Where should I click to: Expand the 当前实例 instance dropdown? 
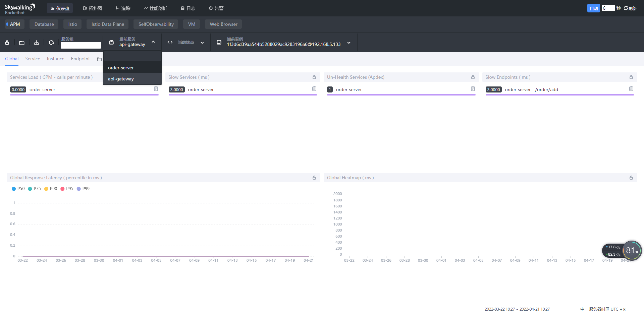point(349,43)
